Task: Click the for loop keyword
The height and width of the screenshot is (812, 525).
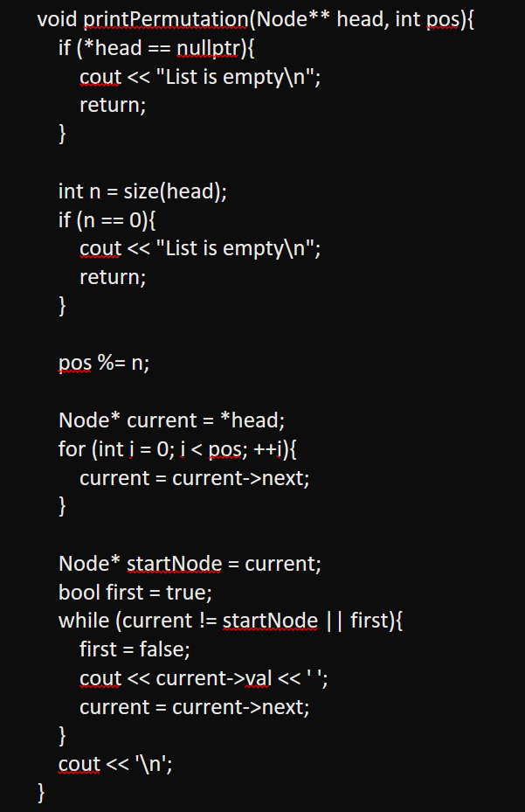Action: tap(72, 449)
